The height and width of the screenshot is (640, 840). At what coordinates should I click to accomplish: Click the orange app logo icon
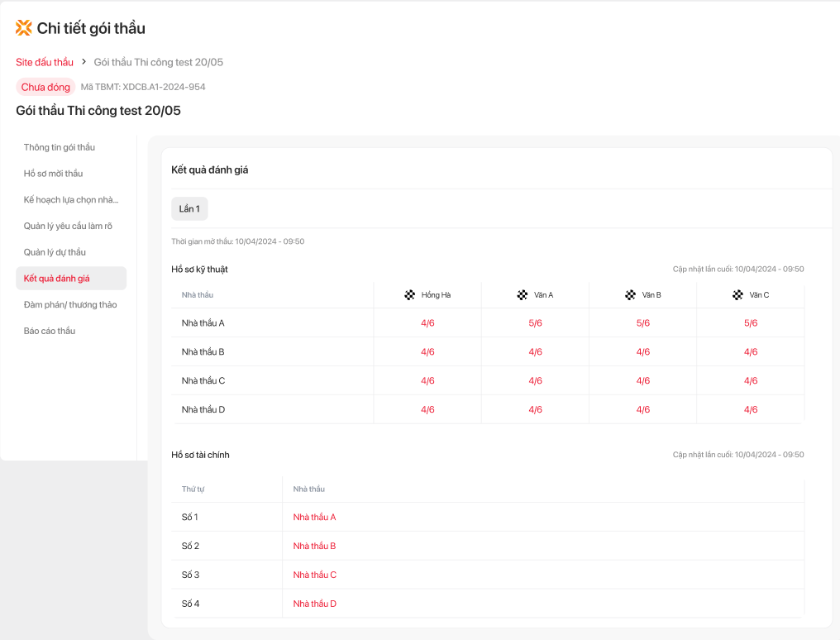tap(24, 28)
